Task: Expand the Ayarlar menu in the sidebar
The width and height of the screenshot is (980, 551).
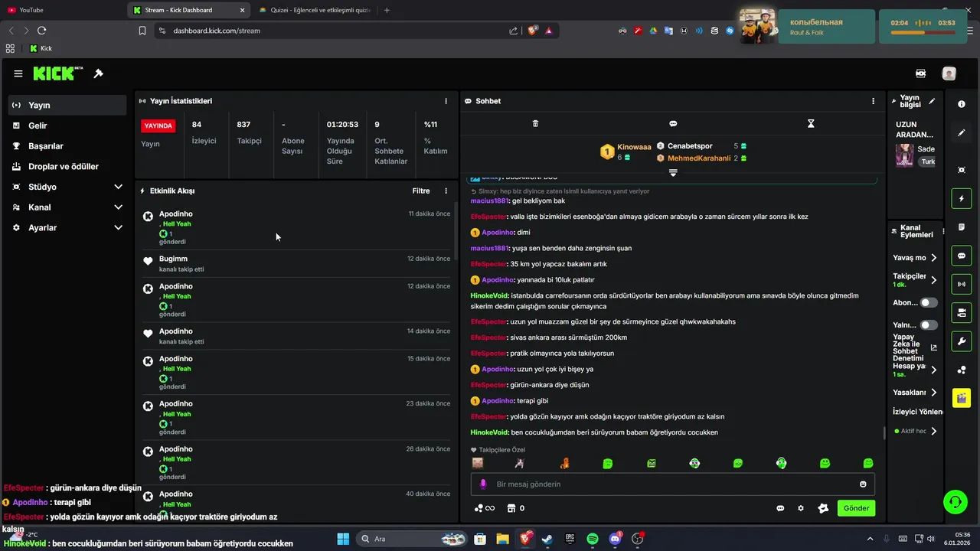Action: pyautogui.click(x=118, y=227)
